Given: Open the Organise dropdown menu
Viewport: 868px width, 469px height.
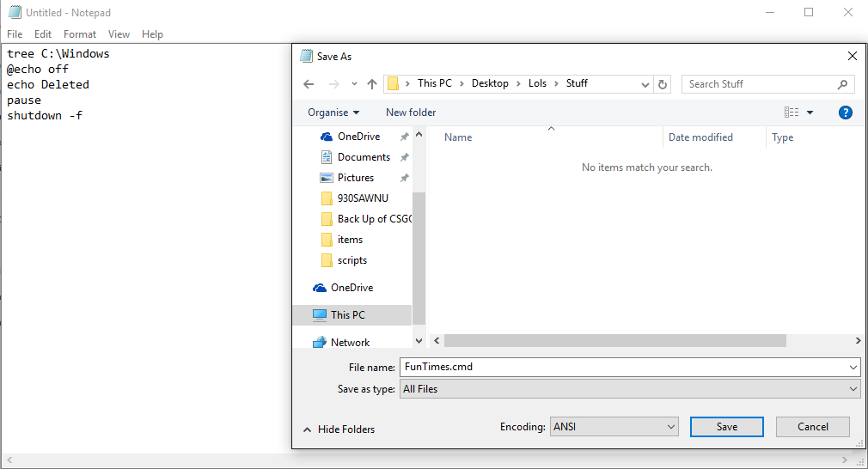Looking at the screenshot, I should pos(333,113).
